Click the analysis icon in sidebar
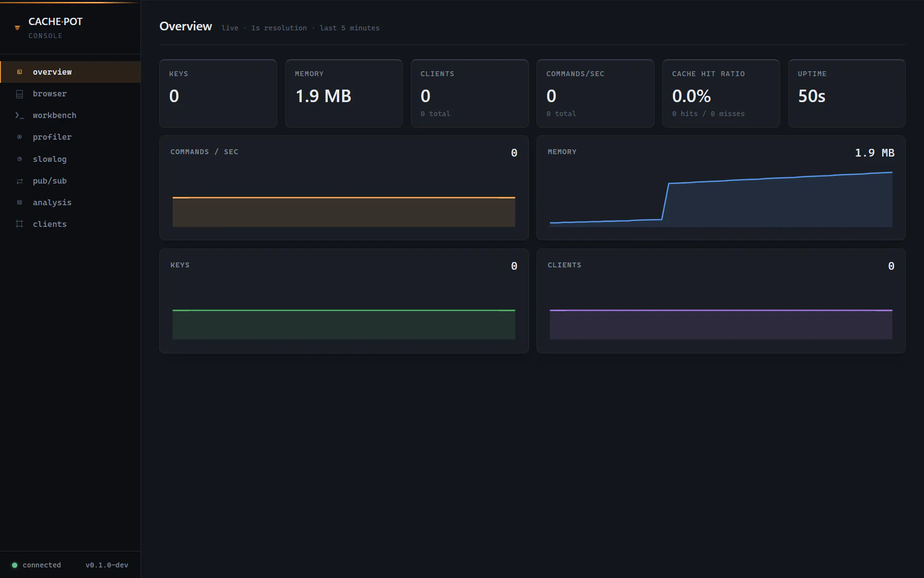Viewport: 924px width, 578px height. click(20, 203)
